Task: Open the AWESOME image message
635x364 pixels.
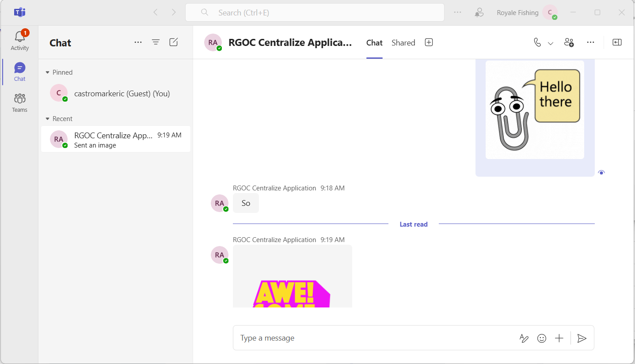Action: coord(293,276)
